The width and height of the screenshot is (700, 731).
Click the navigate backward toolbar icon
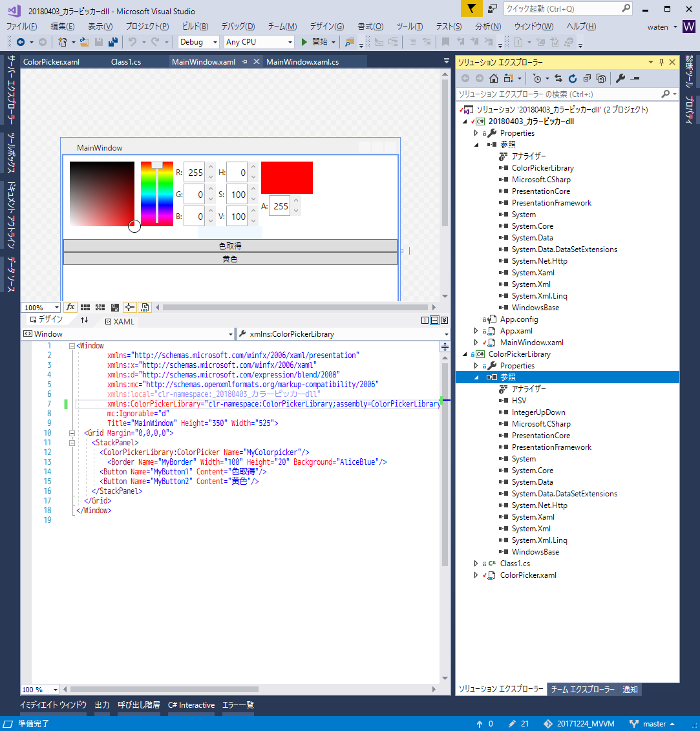coord(21,42)
